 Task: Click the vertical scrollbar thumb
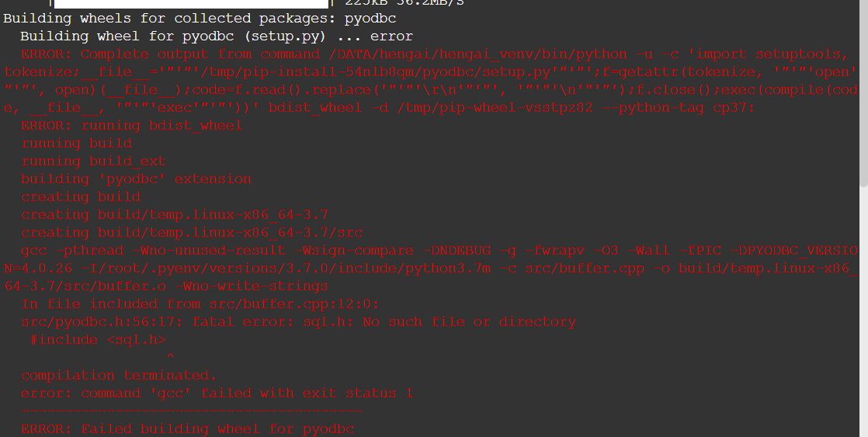863,93
